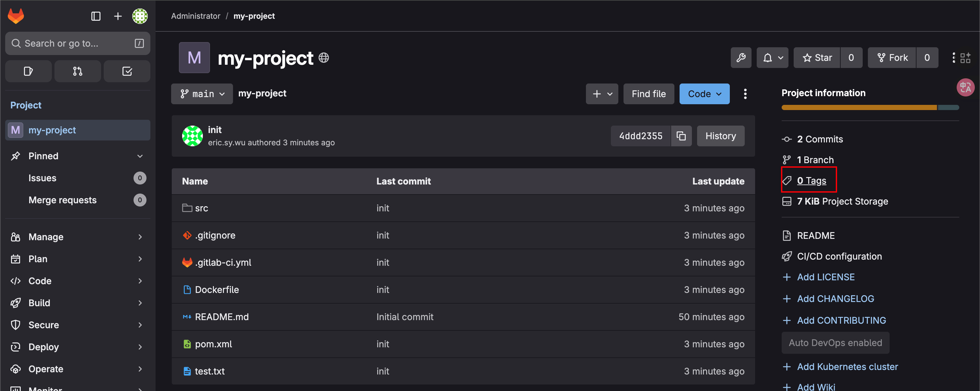Open the main branch selector dropdown
This screenshot has width=980, height=391.
tap(202, 94)
